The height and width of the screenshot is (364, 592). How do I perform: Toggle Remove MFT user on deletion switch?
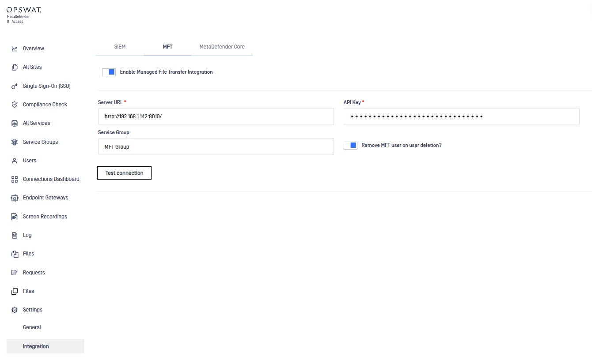350,145
